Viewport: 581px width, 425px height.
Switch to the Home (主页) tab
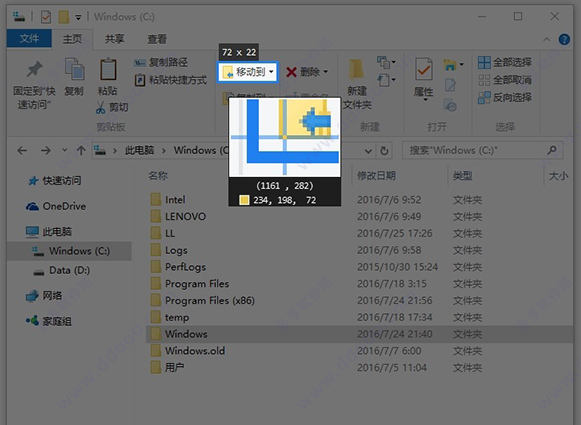[72, 39]
